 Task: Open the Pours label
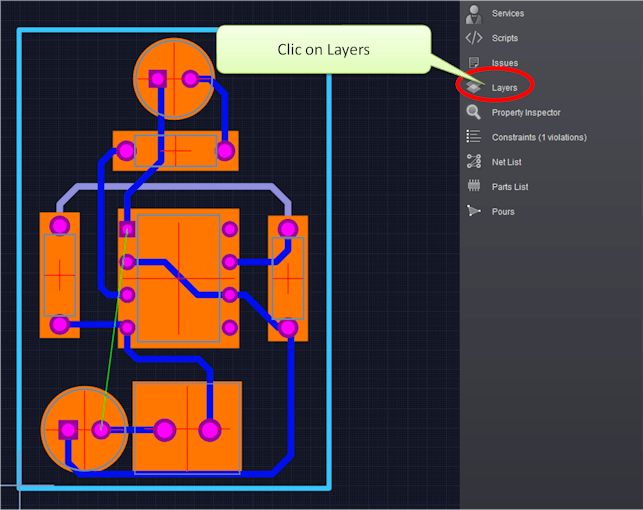(503, 212)
